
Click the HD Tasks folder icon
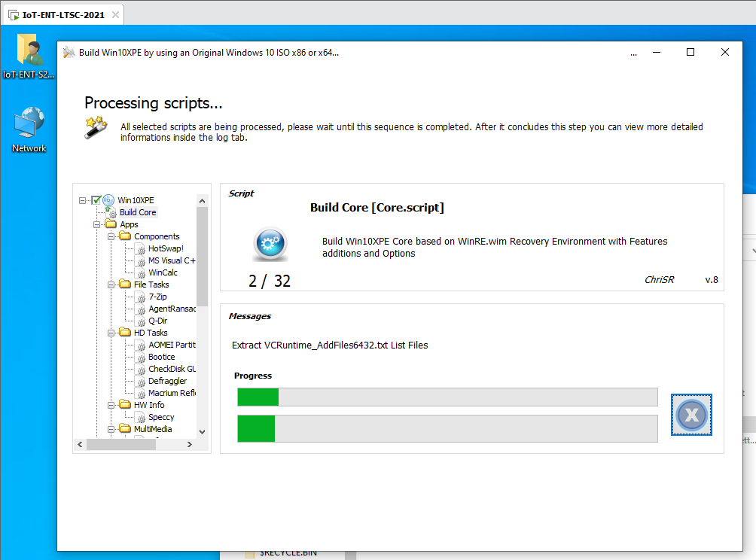[125, 333]
